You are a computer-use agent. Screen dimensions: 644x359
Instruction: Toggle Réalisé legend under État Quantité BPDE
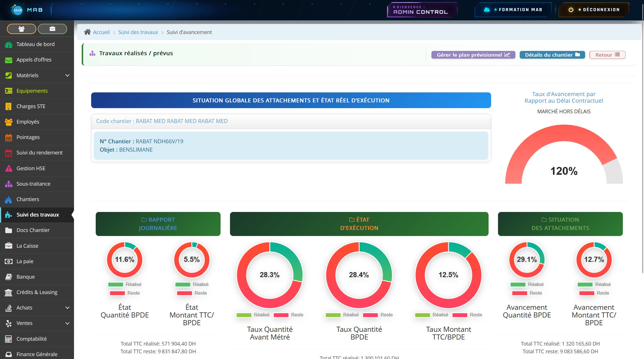coord(125,284)
